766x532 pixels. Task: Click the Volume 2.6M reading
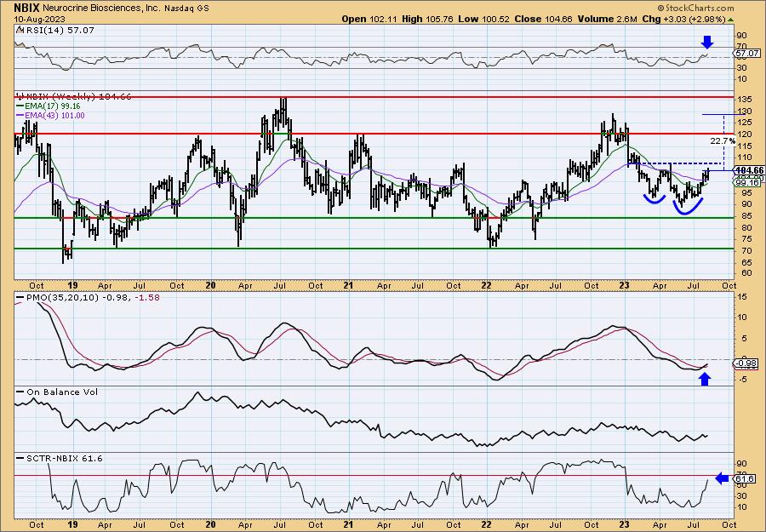(607, 19)
